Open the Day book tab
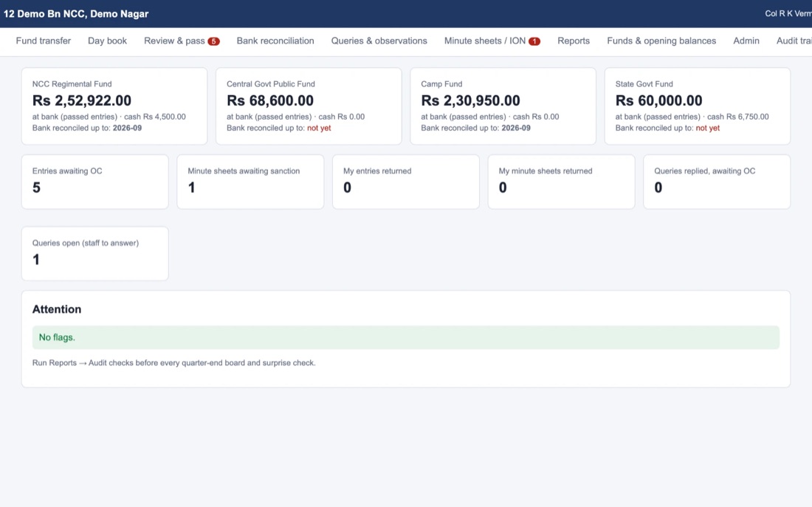This screenshot has width=812, height=507. pyautogui.click(x=107, y=41)
